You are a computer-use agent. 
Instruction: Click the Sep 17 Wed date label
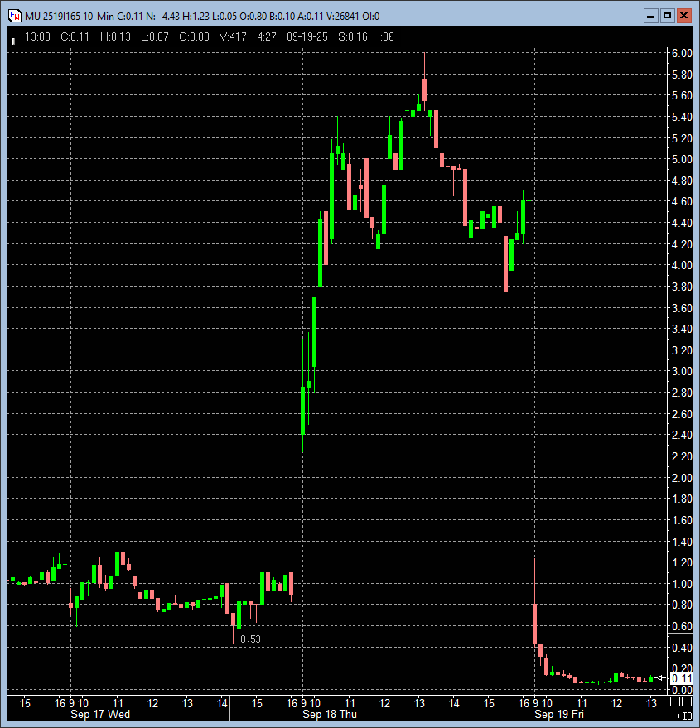(x=99, y=714)
